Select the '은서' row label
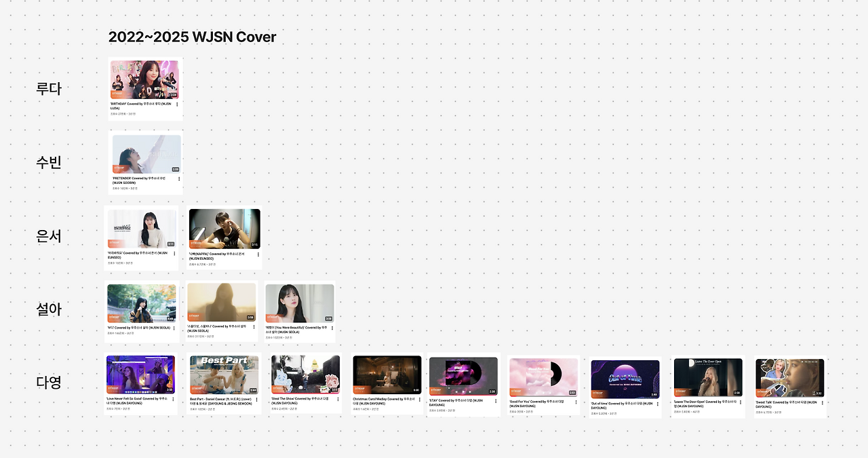Viewport: 868px width, 458px height. [49, 236]
